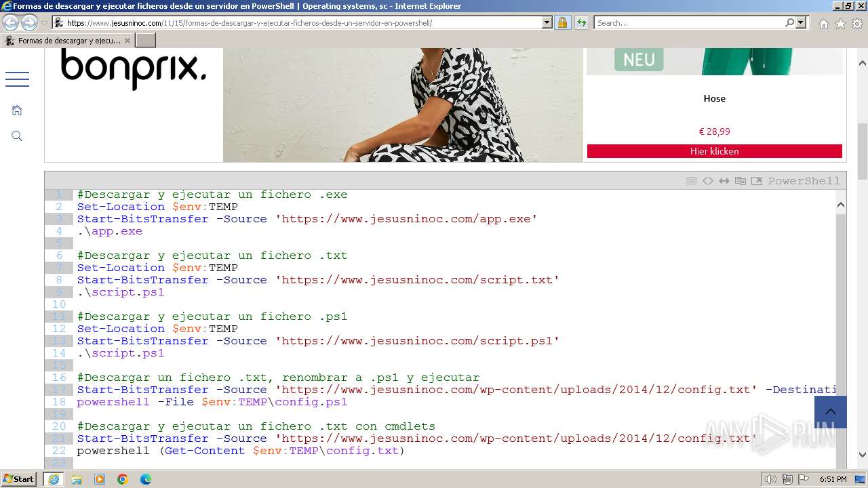Click the script.txt URL on line 8
This screenshot has height=488, width=868.
point(417,280)
